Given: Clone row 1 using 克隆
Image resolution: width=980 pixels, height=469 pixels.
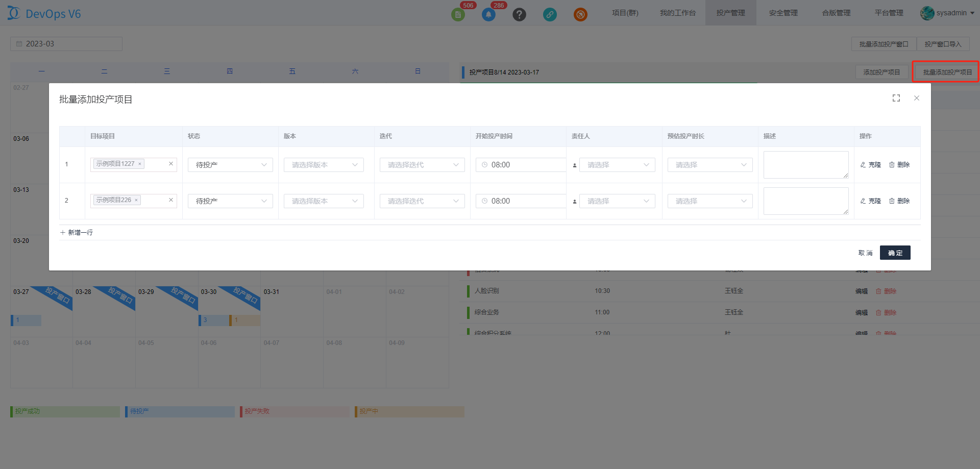Looking at the screenshot, I should (x=871, y=165).
